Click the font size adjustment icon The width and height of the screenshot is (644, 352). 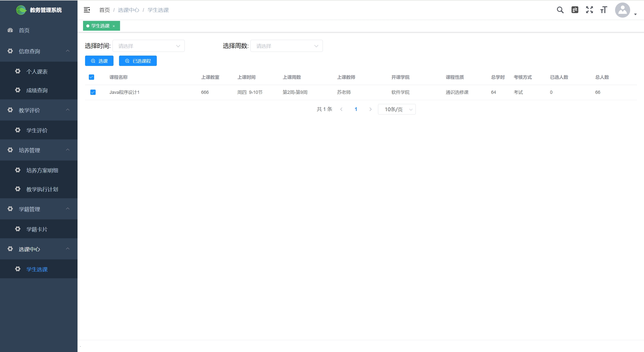[604, 10]
